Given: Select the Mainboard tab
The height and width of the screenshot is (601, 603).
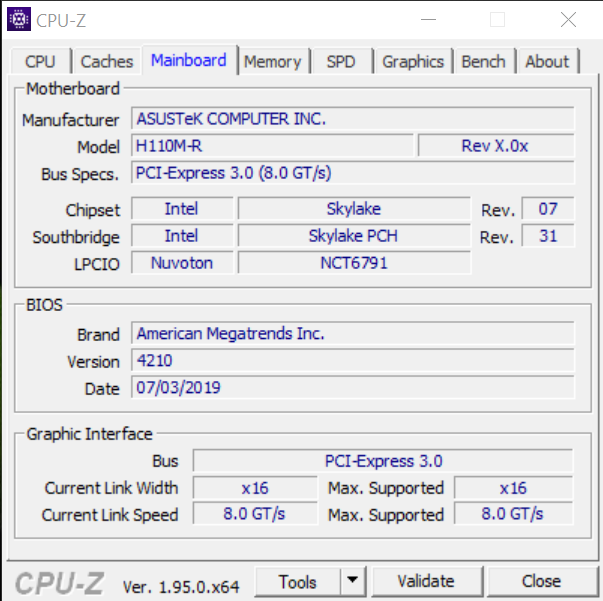Looking at the screenshot, I should [189, 60].
